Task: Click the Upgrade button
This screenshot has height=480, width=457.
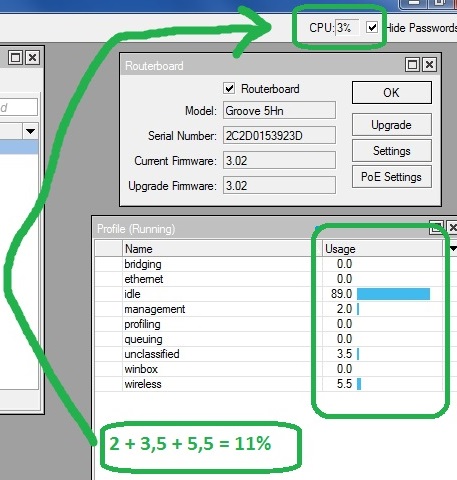Action: (392, 125)
